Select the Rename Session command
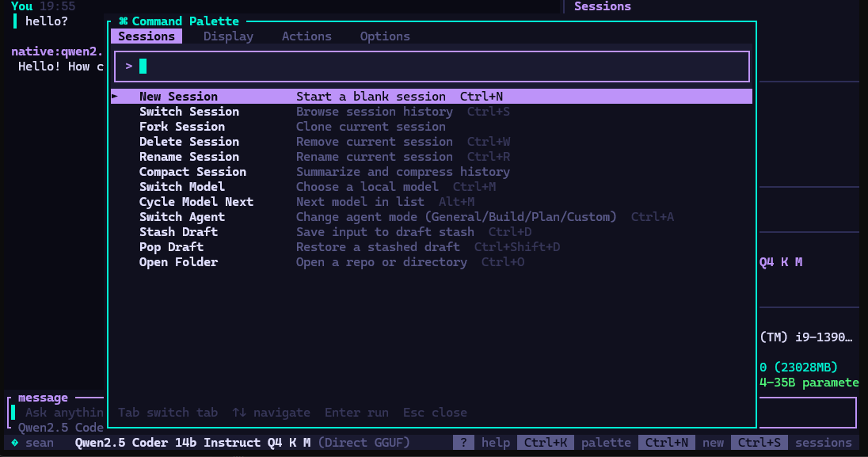The width and height of the screenshot is (868, 457). [x=432, y=157]
